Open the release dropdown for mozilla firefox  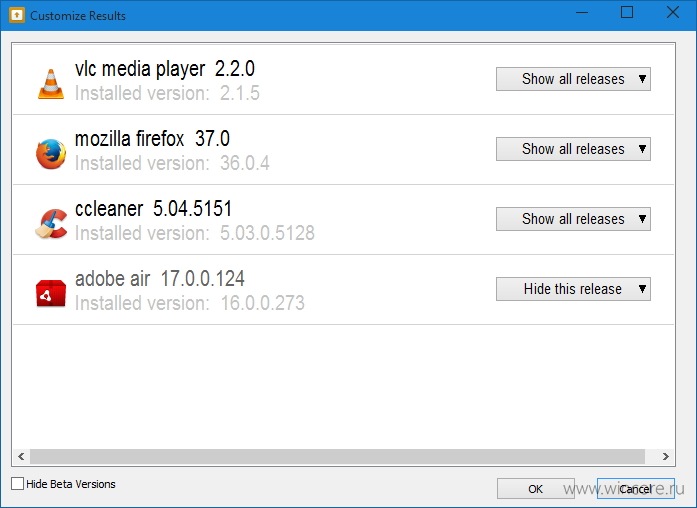pos(573,149)
